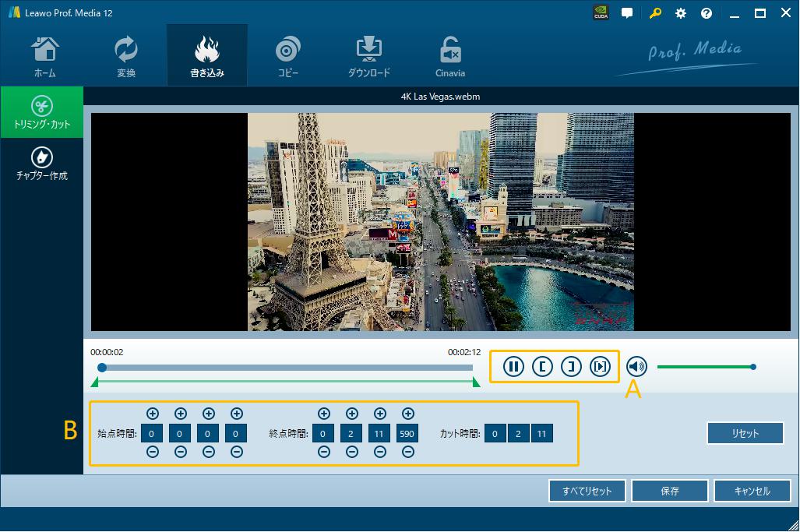This screenshot has width=800, height=532.
Task: Open the help question mark icon
Action: click(707, 13)
